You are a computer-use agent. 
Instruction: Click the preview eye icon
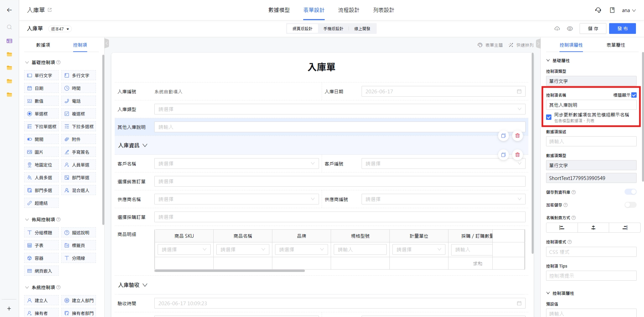[x=570, y=29]
